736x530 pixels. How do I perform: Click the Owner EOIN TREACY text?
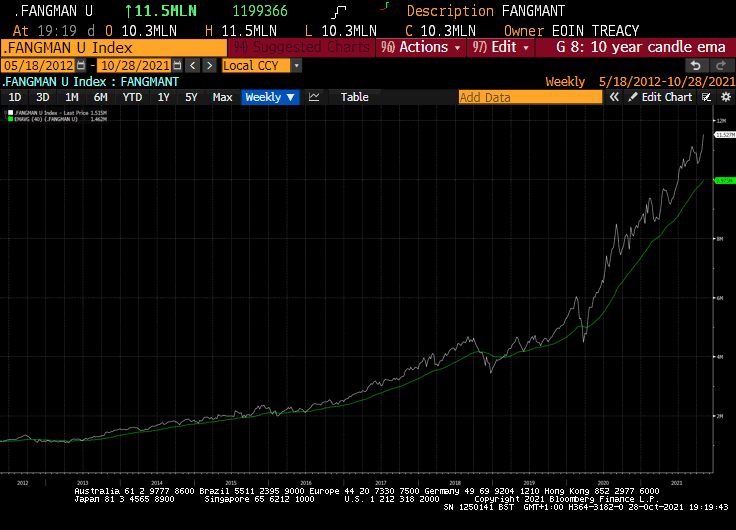click(572, 31)
